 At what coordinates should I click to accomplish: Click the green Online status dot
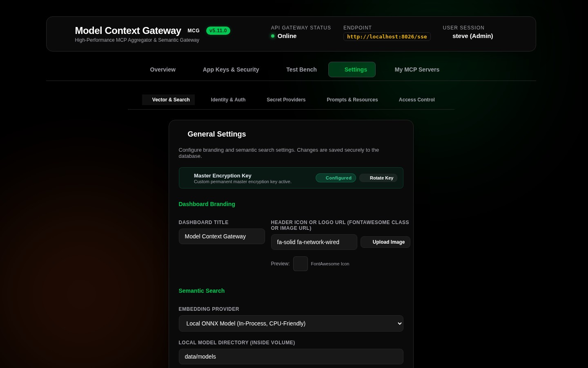(x=273, y=36)
